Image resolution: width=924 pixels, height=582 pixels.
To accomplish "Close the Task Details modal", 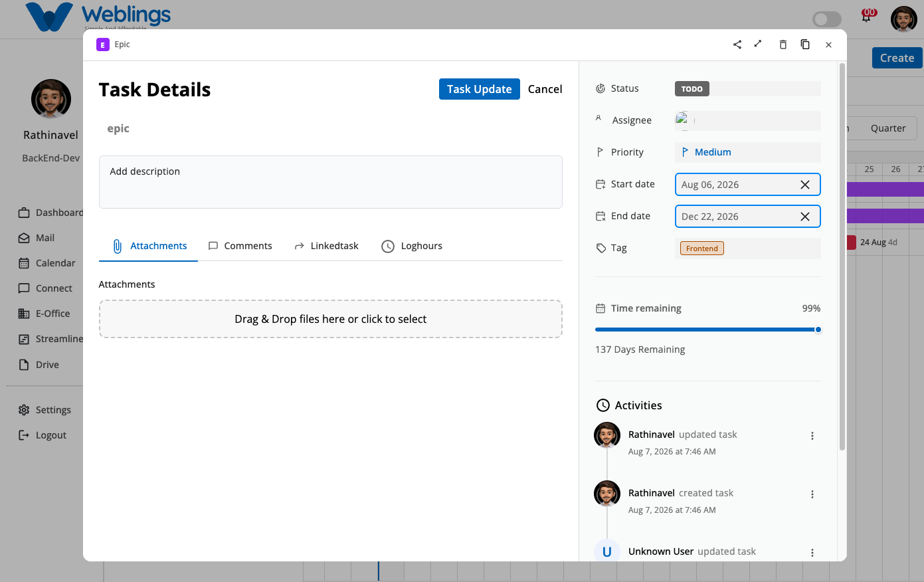I will [x=828, y=45].
